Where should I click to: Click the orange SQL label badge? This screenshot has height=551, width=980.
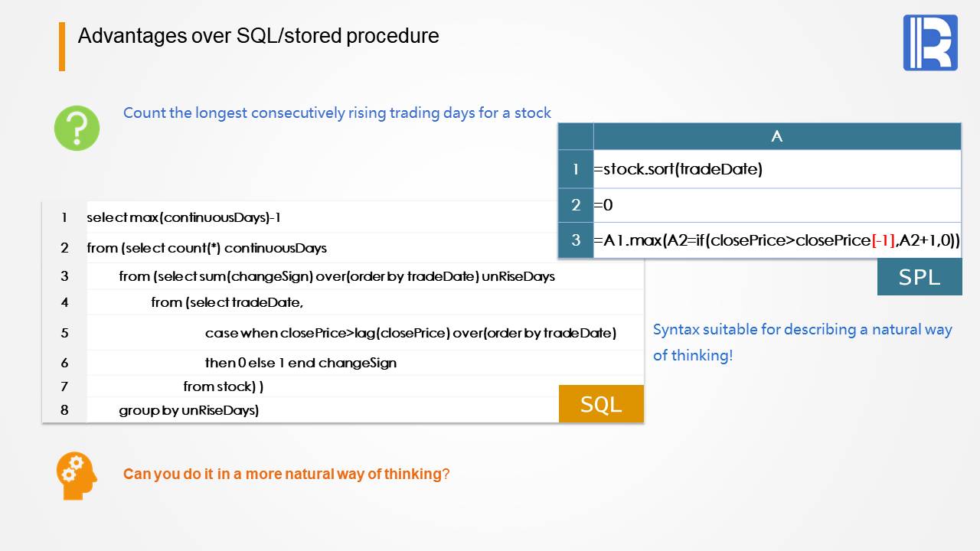click(601, 403)
